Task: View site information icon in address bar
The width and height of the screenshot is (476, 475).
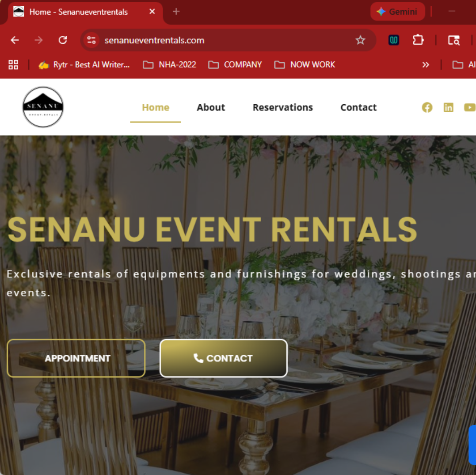Action: coord(91,40)
